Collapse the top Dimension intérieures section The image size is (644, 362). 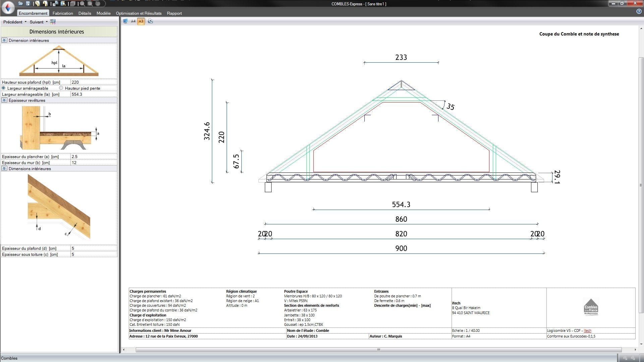coord(4,40)
